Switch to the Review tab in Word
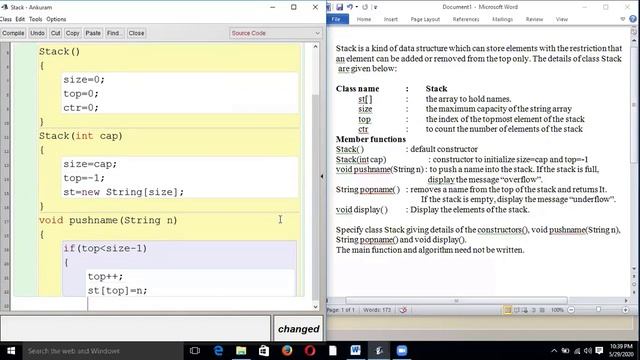 coord(534,19)
